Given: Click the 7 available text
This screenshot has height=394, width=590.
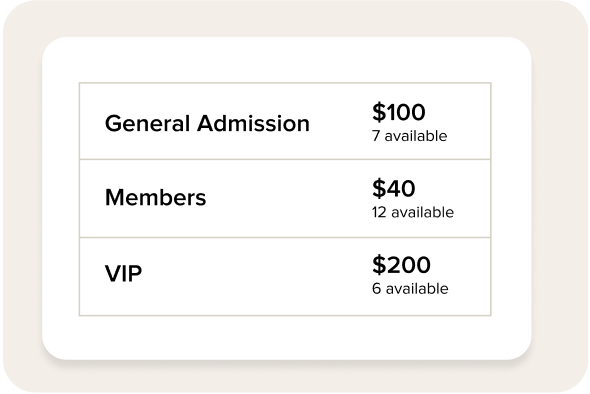Looking at the screenshot, I should pyautogui.click(x=410, y=136).
